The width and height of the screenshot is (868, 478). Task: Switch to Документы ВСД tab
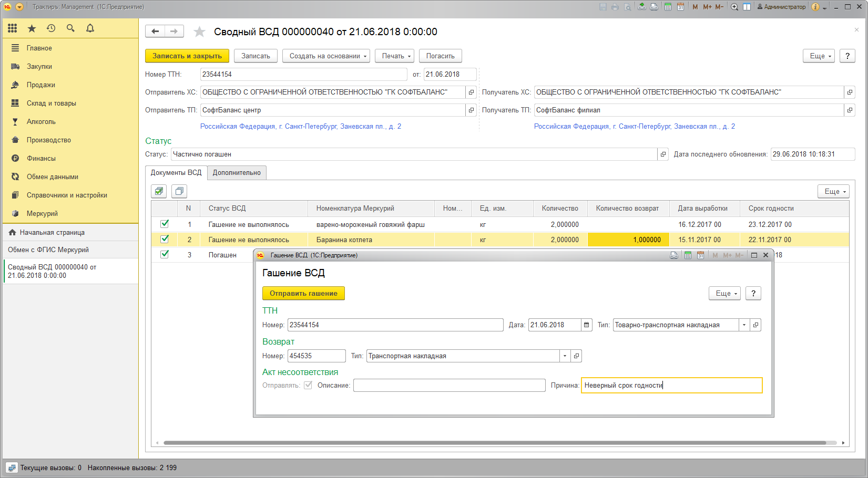click(176, 172)
